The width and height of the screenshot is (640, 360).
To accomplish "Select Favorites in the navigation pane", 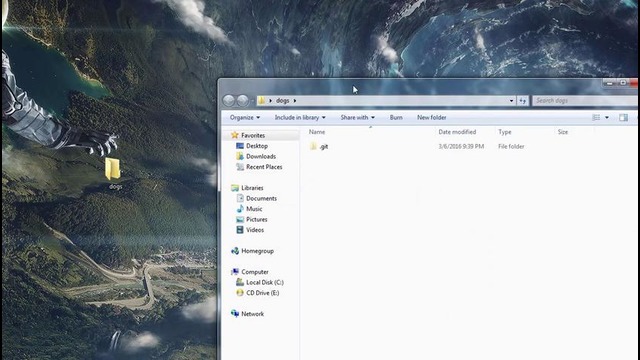I will [x=253, y=136].
